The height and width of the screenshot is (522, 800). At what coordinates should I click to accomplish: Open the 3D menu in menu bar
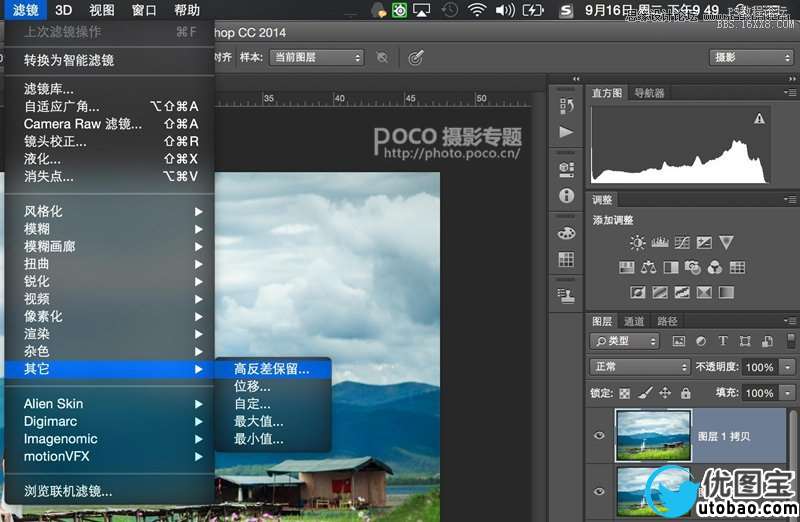tap(63, 10)
